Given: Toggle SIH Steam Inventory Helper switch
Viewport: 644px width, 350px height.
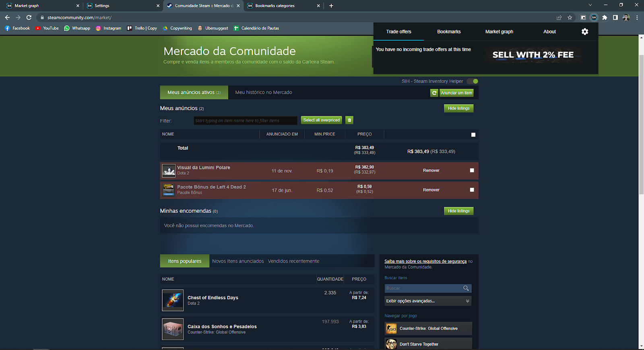Looking at the screenshot, I should pyautogui.click(x=473, y=81).
